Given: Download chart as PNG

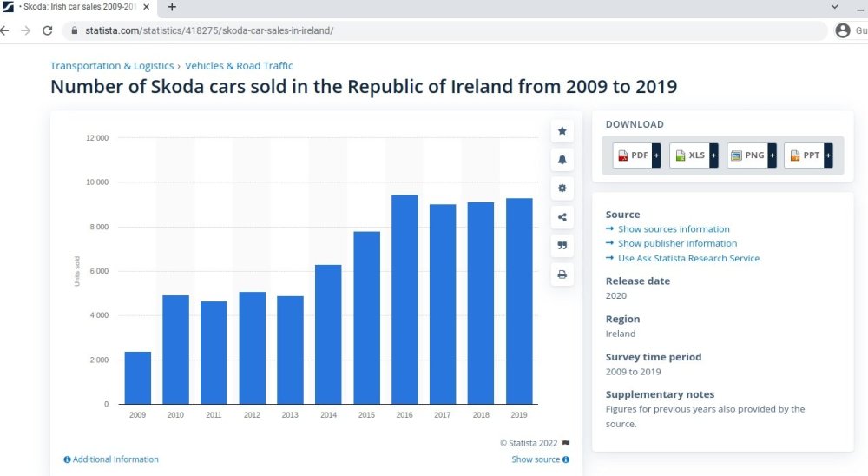Looking at the screenshot, I should (x=747, y=155).
